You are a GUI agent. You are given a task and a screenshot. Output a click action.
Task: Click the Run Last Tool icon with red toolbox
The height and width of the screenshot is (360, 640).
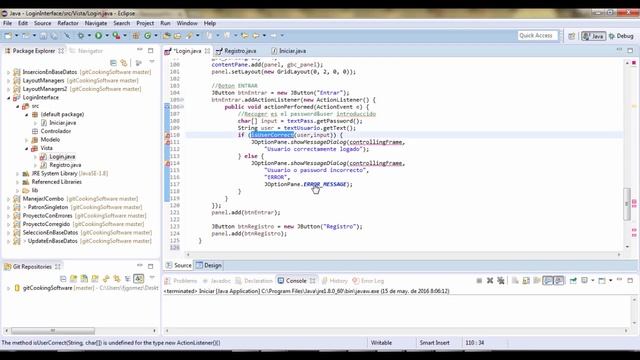pyautogui.click(x=116, y=36)
